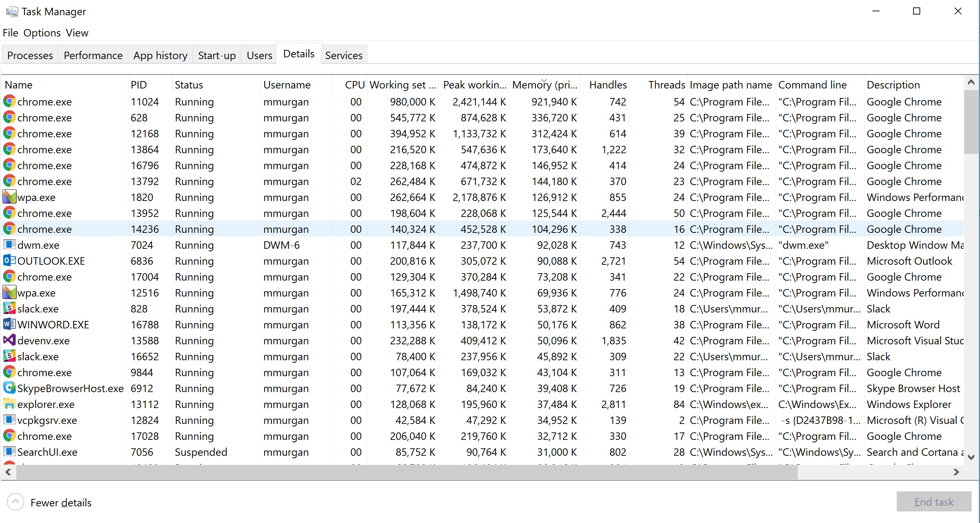Sort by the Threads column header
This screenshot has width=980, height=523.
pos(659,85)
